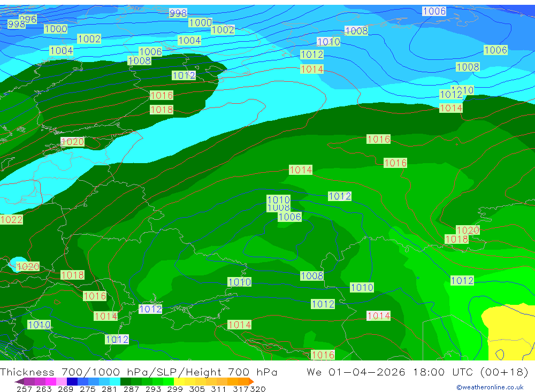Click the orange arrow tip of legend
Image resolution: width=535 pixels, height=392 pixels.
(x=251, y=381)
